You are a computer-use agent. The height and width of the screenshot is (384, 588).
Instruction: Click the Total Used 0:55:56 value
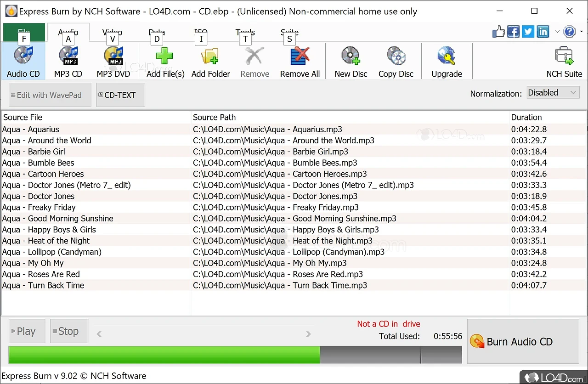(448, 336)
